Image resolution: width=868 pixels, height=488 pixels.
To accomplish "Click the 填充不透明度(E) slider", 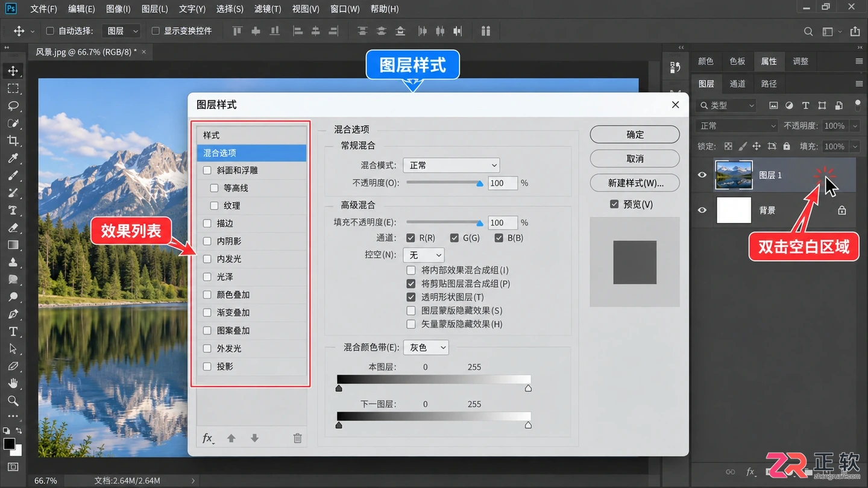I will (x=444, y=222).
